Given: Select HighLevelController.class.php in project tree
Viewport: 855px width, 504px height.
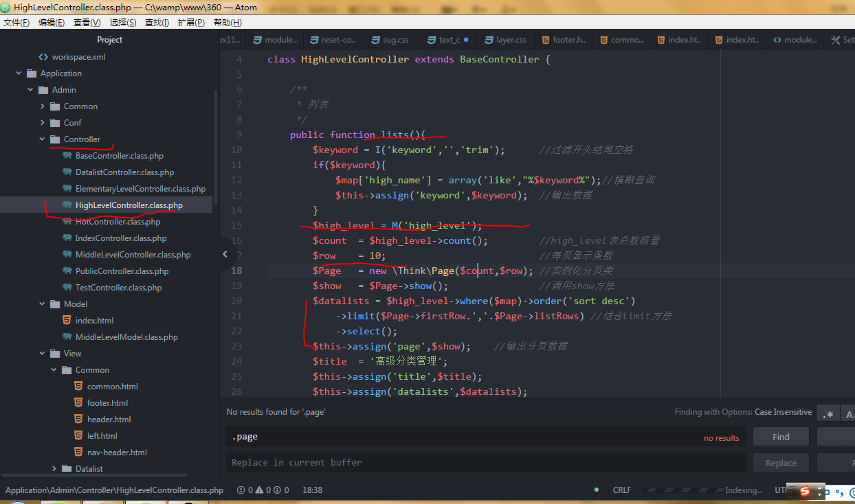Looking at the screenshot, I should (129, 205).
